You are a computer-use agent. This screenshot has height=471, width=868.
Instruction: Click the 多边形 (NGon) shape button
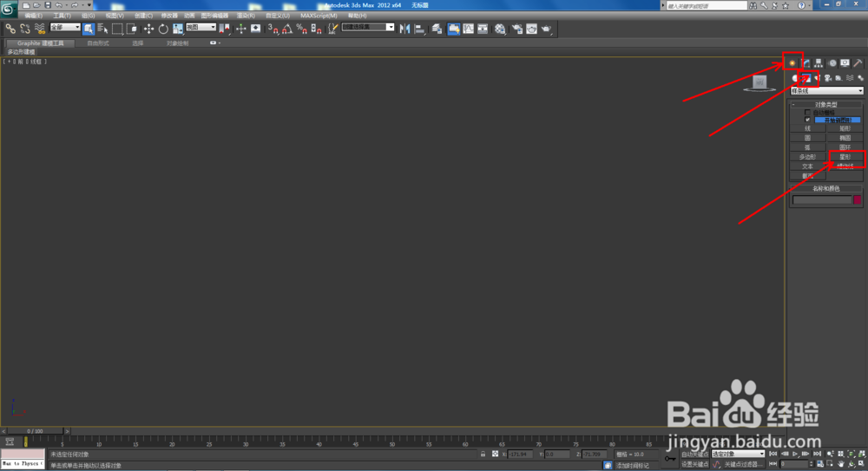tap(807, 157)
